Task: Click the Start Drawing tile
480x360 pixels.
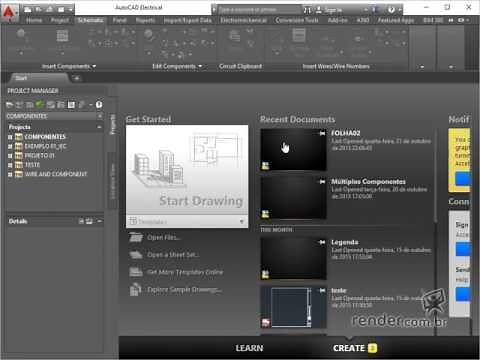Action: tap(187, 170)
